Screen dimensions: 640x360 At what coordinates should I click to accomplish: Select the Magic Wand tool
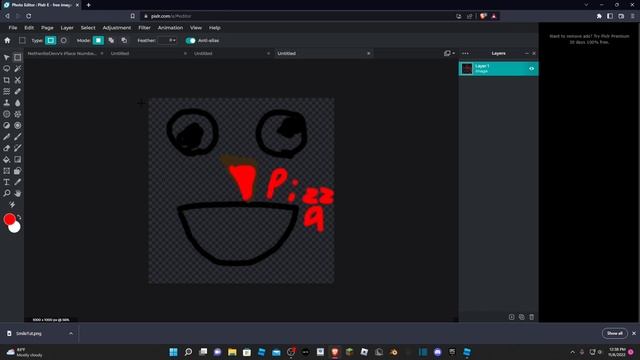18,69
